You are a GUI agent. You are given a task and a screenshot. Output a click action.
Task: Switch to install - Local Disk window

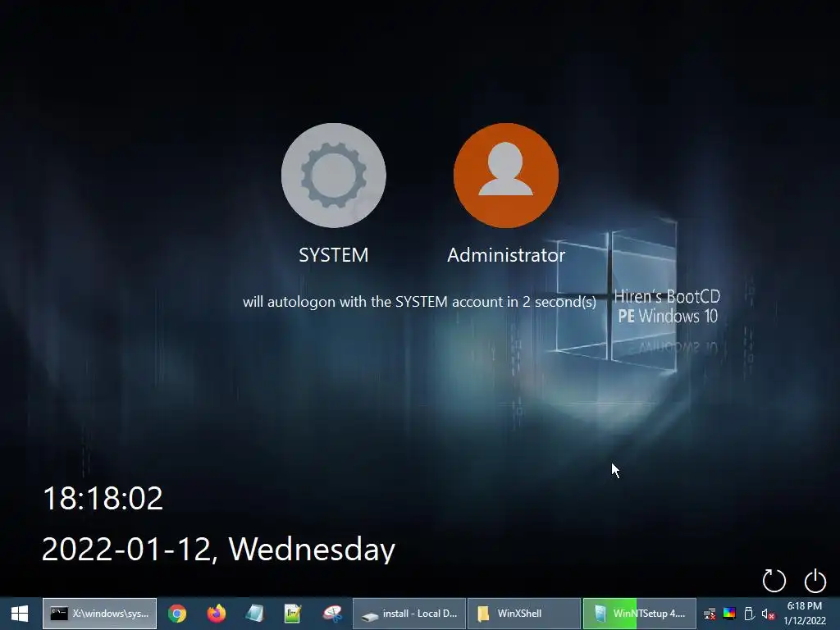pyautogui.click(x=409, y=614)
